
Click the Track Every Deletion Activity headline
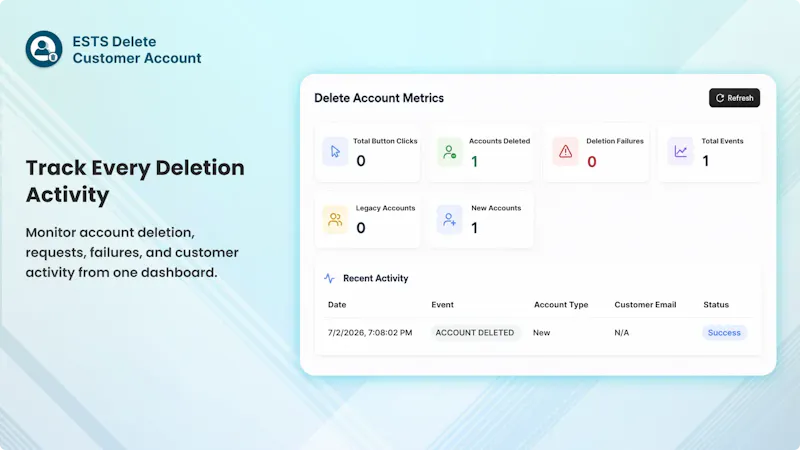click(x=135, y=181)
